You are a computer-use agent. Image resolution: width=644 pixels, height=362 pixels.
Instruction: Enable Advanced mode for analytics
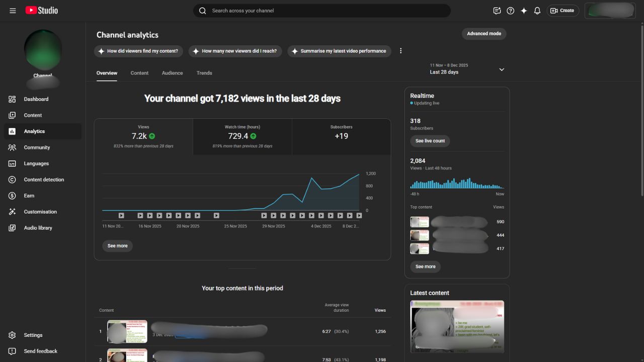(484, 33)
